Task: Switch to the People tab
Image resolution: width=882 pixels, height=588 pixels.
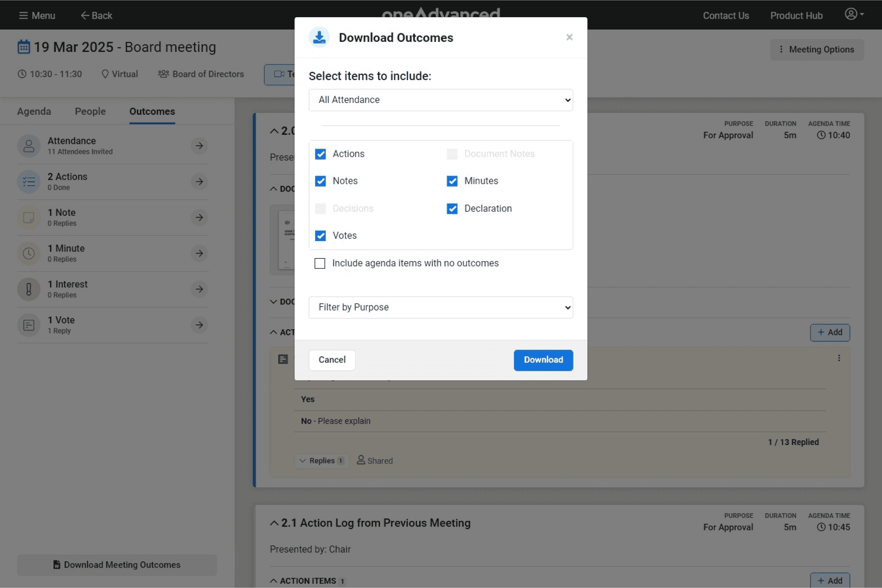Action: pyautogui.click(x=90, y=112)
